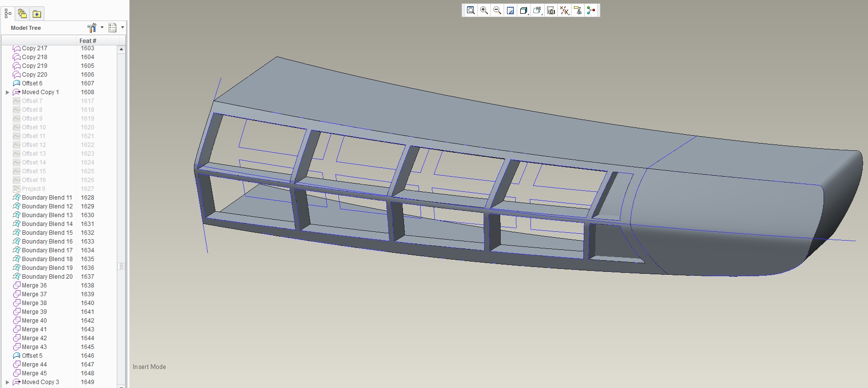Expand the Moved Copy 1 node
The height and width of the screenshot is (388, 868).
[7, 92]
